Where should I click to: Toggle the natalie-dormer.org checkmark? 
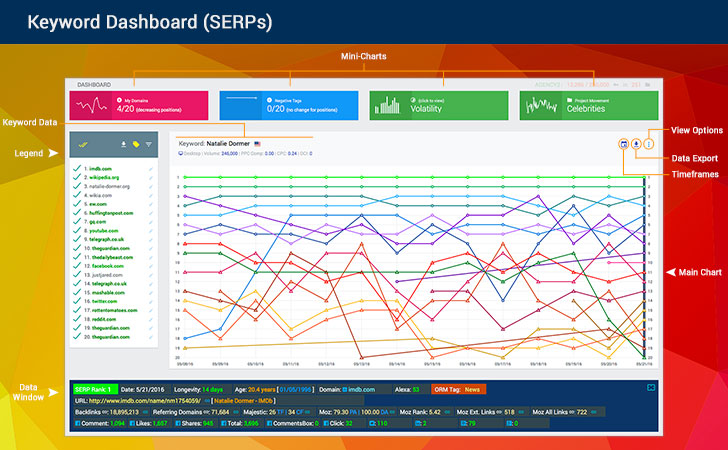[77, 186]
